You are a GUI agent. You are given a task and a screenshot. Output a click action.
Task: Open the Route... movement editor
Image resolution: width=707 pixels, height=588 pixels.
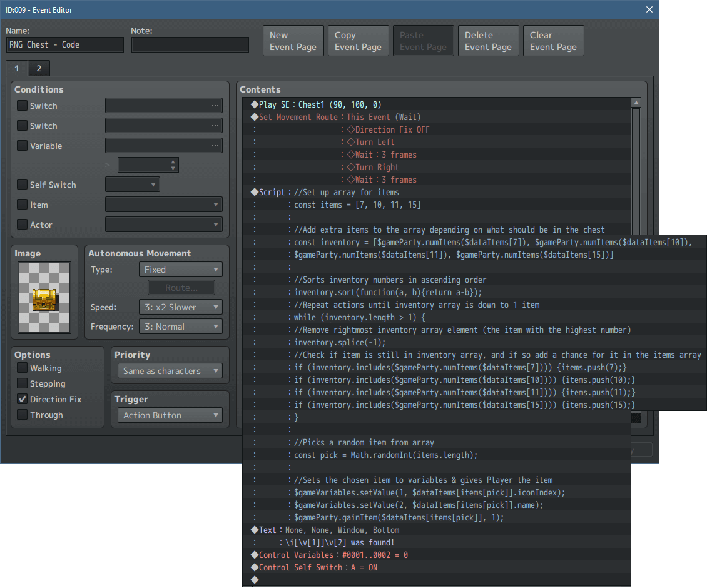[x=181, y=288]
